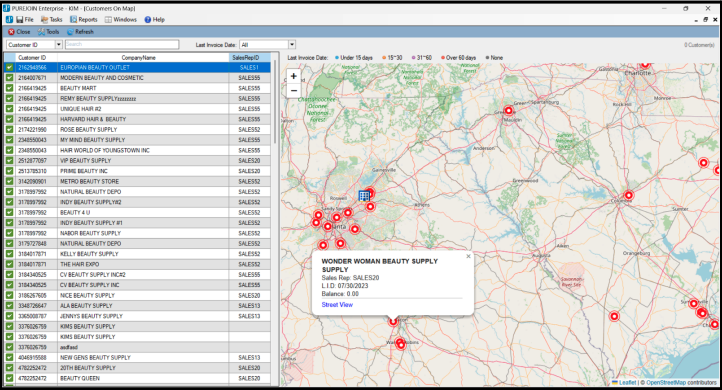The height and width of the screenshot is (390, 722).
Task: Select CV BEAUTY SUPPLY INC#2 row
Action: click(138, 274)
